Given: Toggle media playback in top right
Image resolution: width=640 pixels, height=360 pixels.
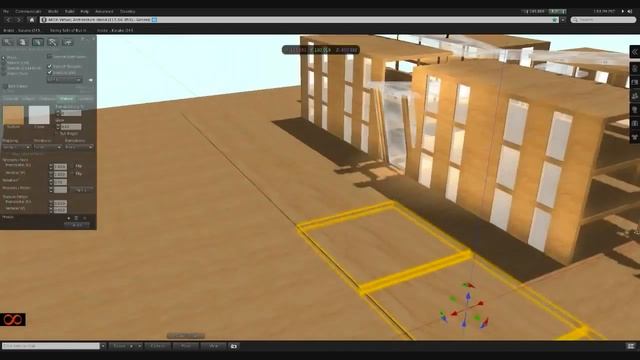Looking at the screenshot, I should (x=623, y=11).
